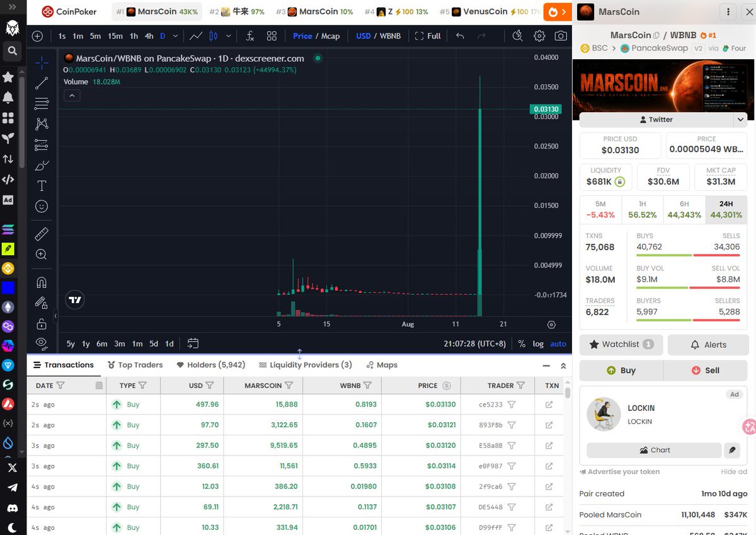Image resolution: width=756 pixels, height=535 pixels.
Task: Select the text annotation tool
Action: [42, 186]
